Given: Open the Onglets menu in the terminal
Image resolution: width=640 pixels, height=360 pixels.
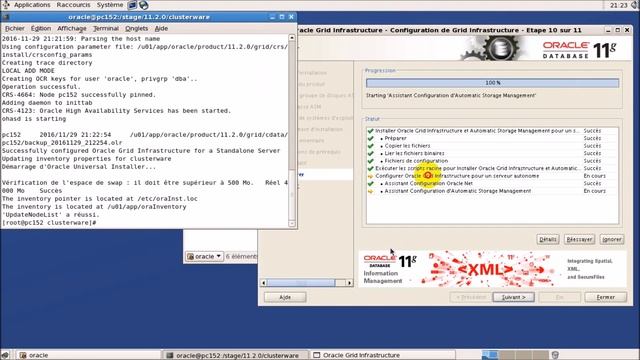Looking at the screenshot, I should tap(136, 29).
